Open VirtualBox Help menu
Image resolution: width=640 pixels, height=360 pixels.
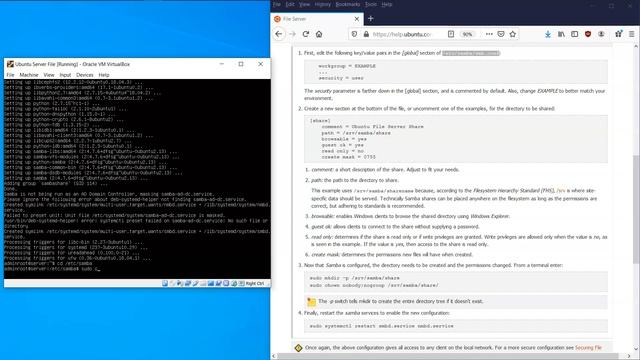[104, 75]
